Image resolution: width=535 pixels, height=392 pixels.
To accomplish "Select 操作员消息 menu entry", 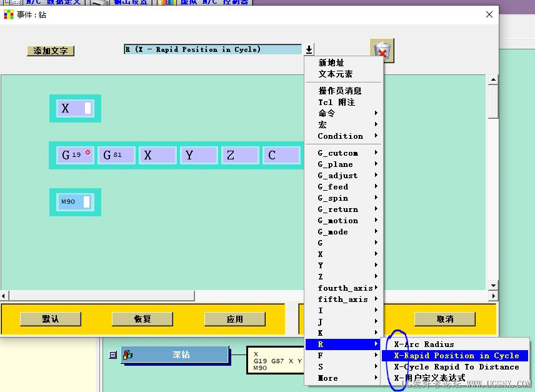I will [x=344, y=91].
